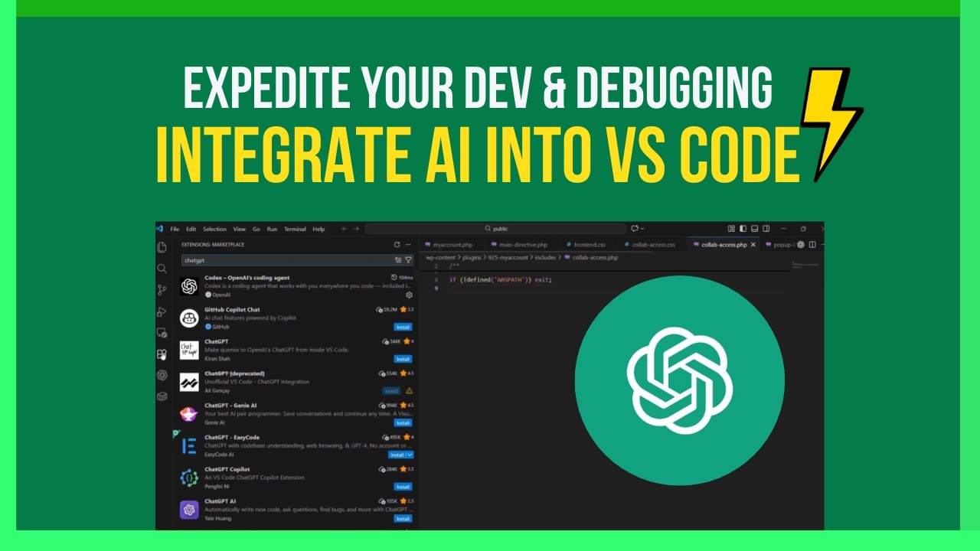Image resolution: width=980 pixels, height=551 pixels.
Task: Click the editor minimap
Action: tap(805, 265)
